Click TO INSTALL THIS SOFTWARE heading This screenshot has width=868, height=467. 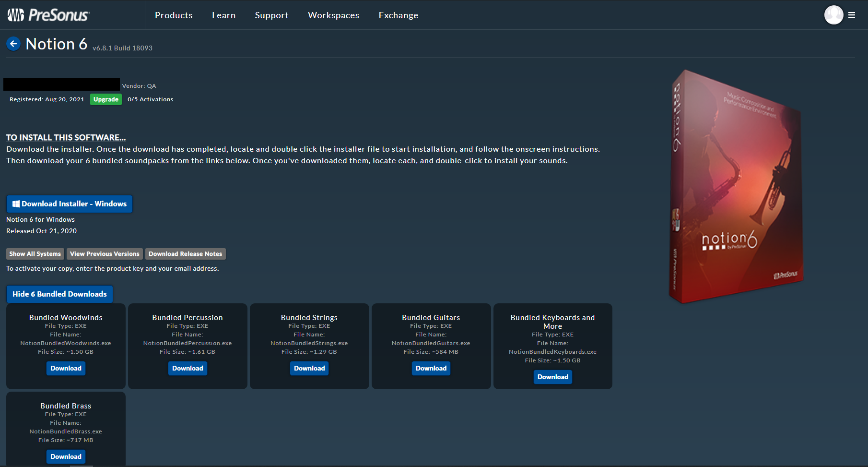(66, 138)
